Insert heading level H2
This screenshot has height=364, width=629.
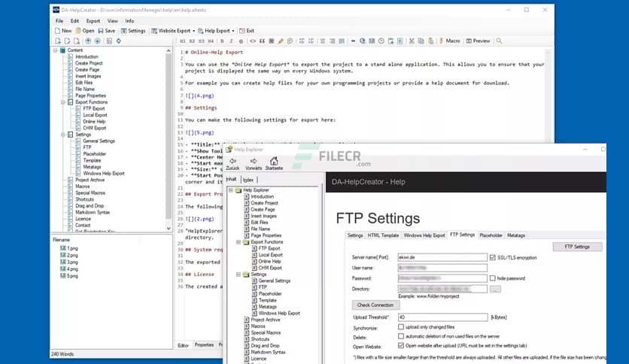(x=192, y=41)
